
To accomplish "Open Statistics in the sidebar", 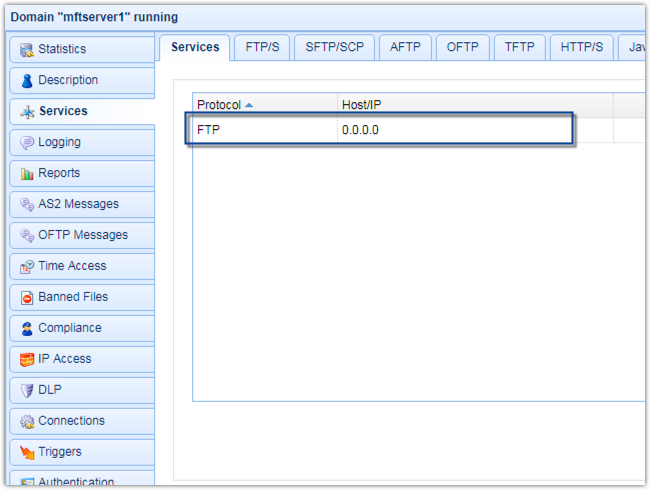I will click(82, 49).
